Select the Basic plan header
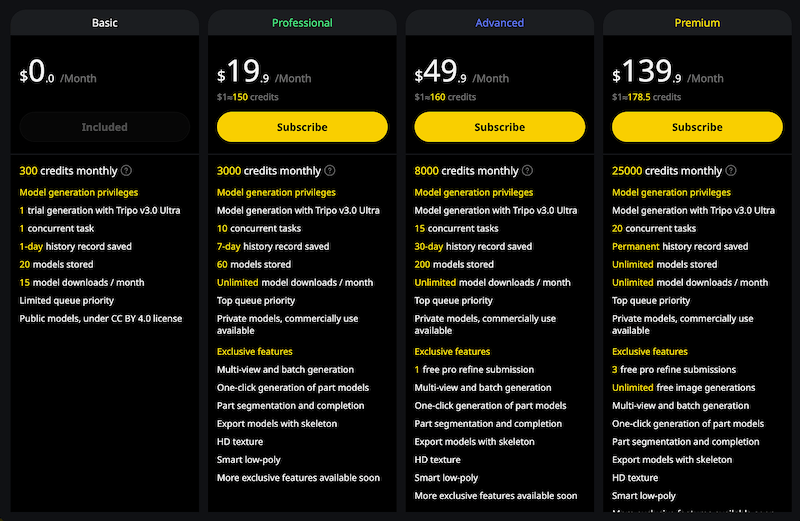800x521 pixels. 105,23
